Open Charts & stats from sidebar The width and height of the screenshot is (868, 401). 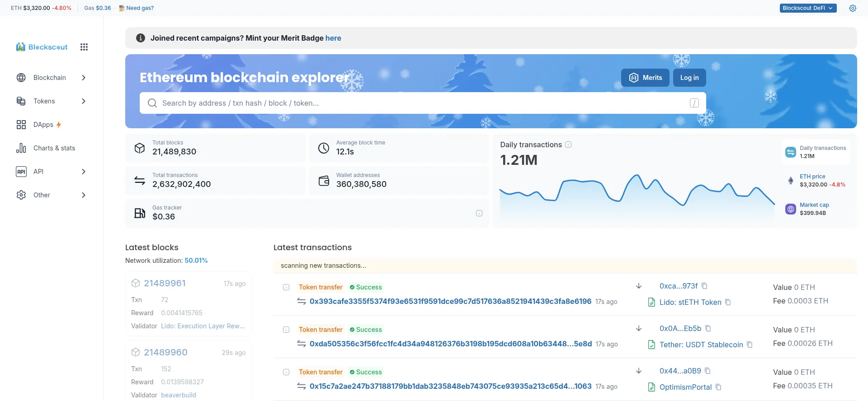point(54,148)
